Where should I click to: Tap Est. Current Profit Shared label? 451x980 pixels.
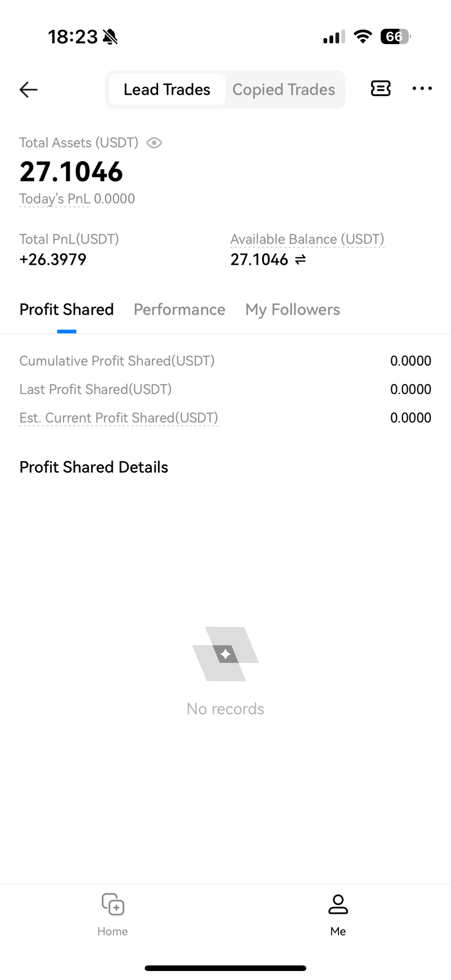pyautogui.click(x=119, y=418)
